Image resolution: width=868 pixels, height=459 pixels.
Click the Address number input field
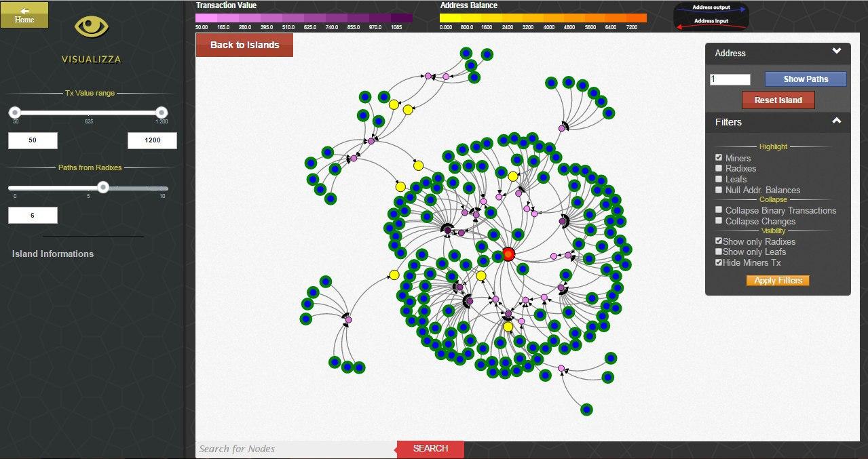point(730,79)
